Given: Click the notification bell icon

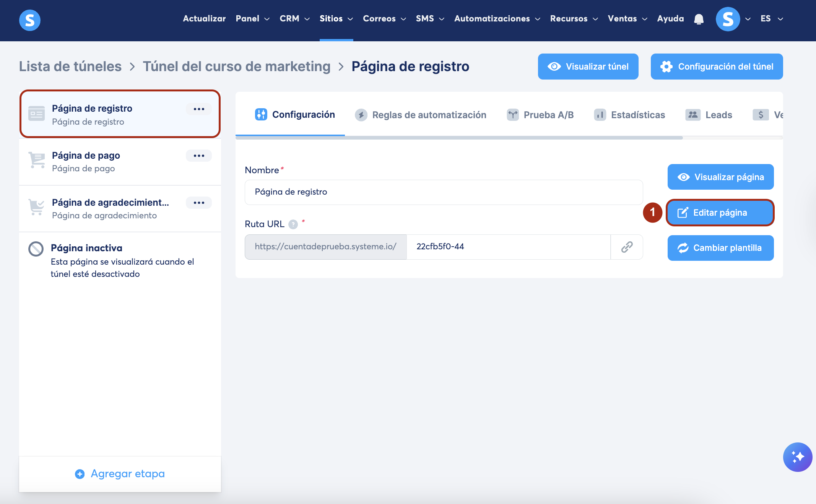Looking at the screenshot, I should coord(699,19).
